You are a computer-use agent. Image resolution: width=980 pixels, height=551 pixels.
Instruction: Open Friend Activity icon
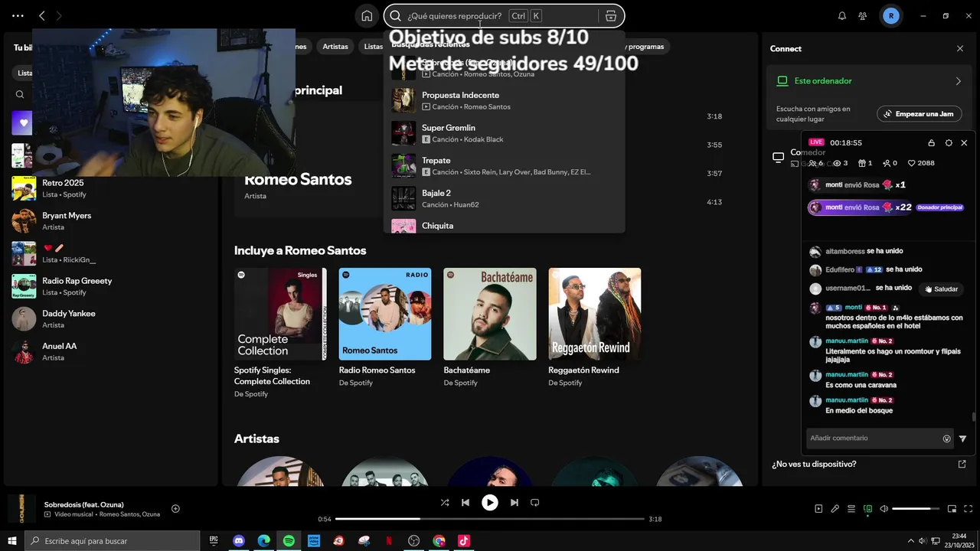pos(863,15)
